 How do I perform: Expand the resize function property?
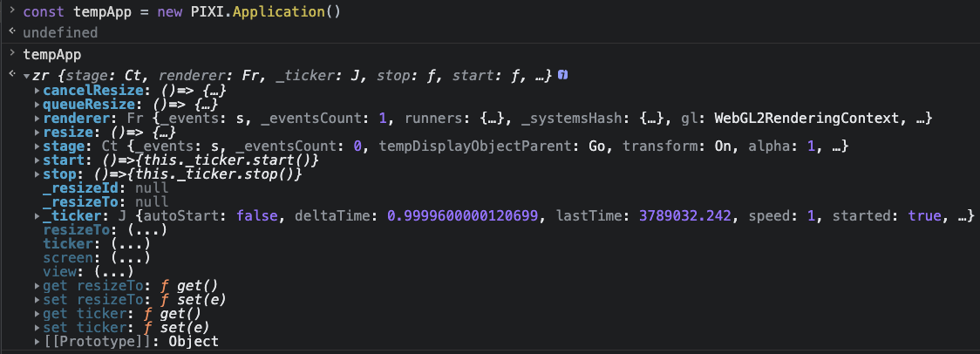(38, 133)
